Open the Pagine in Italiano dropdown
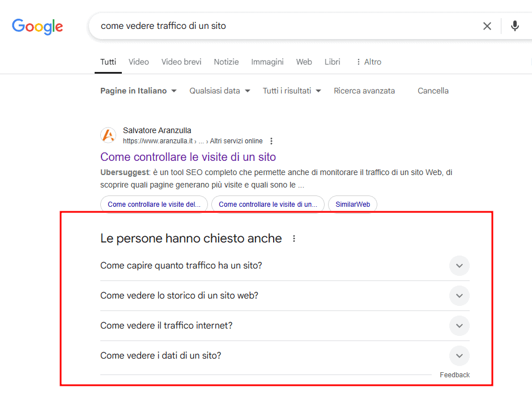532x396 pixels. point(138,91)
